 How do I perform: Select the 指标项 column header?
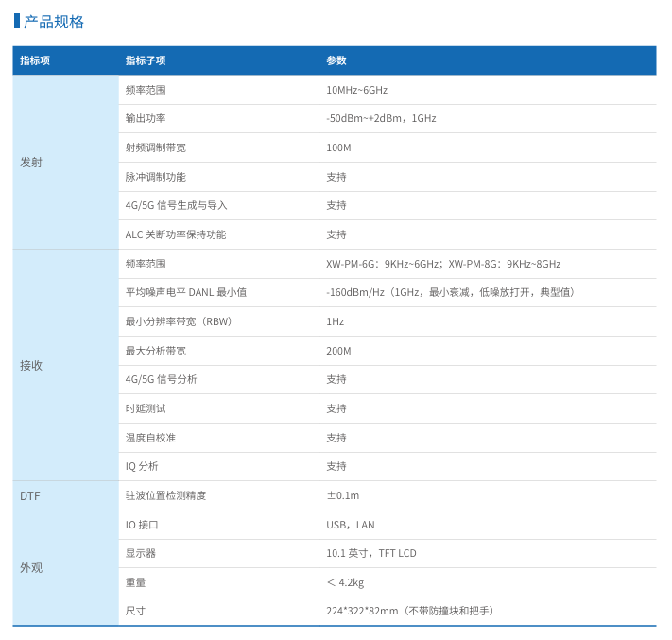click(x=35, y=61)
